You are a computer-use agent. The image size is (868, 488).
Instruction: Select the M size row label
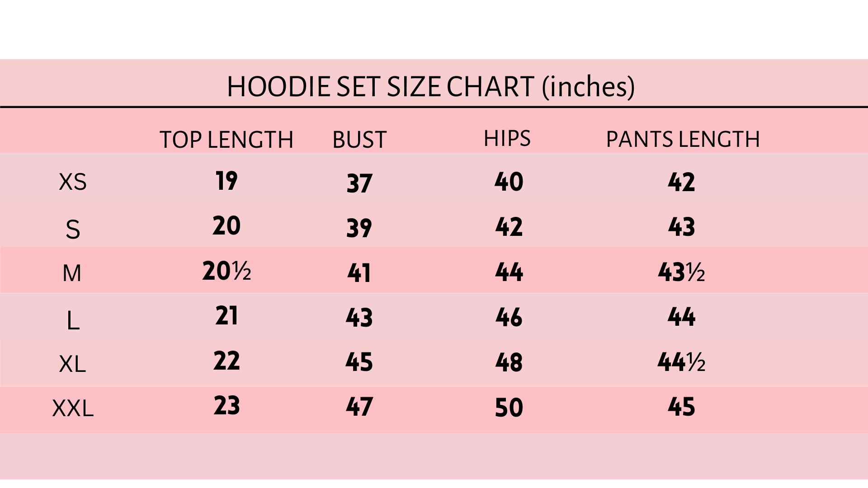72,273
